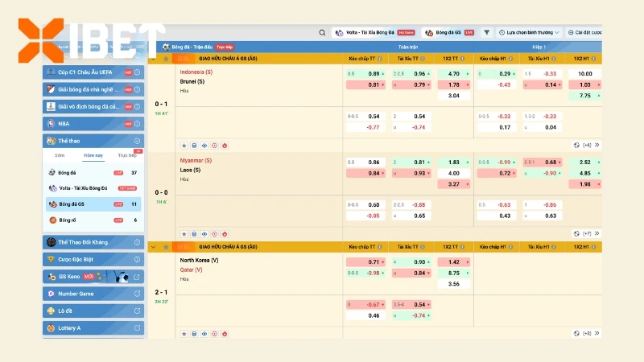This screenshot has height=362, width=644.
Task: Switch to the Hôm nay tab
Action: pos(93,155)
